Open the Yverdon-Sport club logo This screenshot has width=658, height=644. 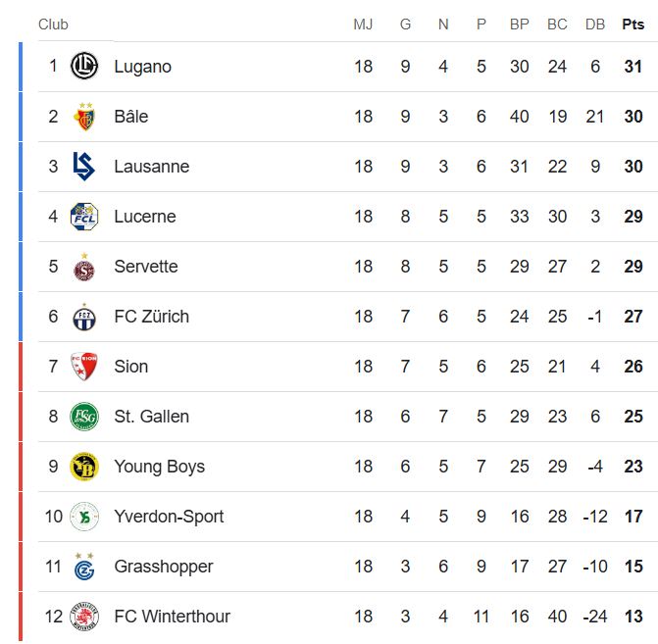click(x=84, y=517)
